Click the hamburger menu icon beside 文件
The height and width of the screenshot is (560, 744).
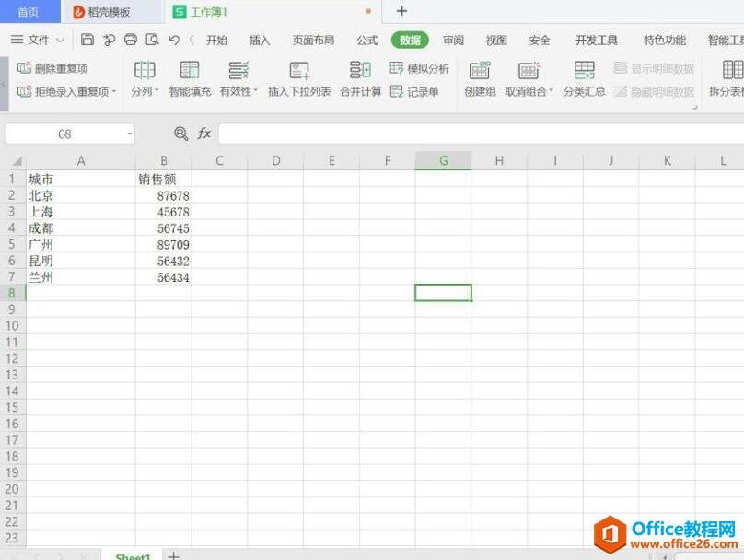tap(17, 40)
